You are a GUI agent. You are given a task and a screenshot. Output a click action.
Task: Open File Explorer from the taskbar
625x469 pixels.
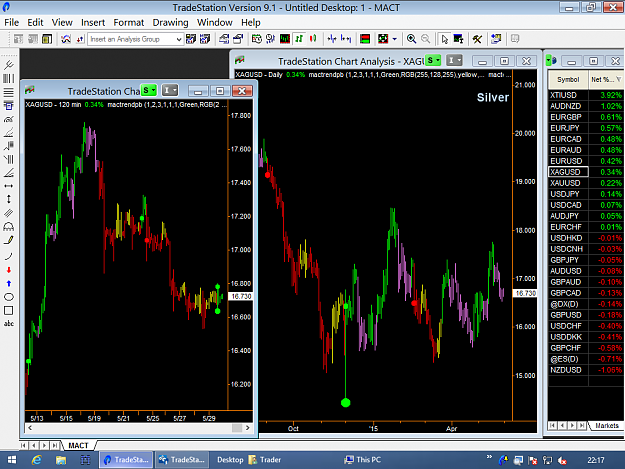coord(61,460)
